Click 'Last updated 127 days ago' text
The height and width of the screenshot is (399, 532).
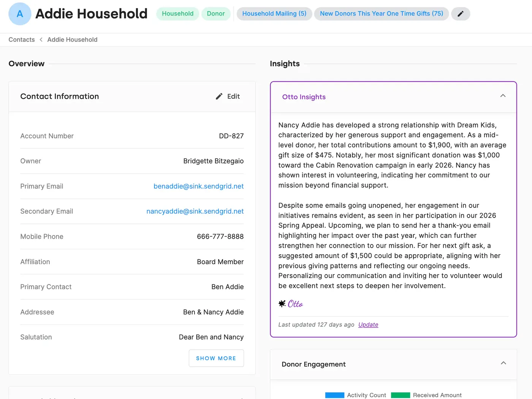click(316, 325)
